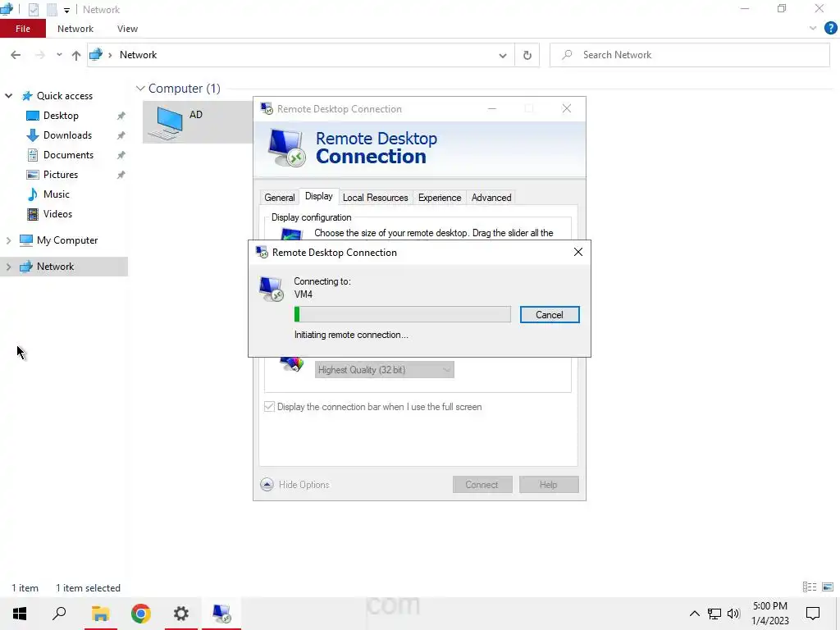The width and height of the screenshot is (840, 630).
Task: Click the connection progress bar
Action: tap(402, 314)
